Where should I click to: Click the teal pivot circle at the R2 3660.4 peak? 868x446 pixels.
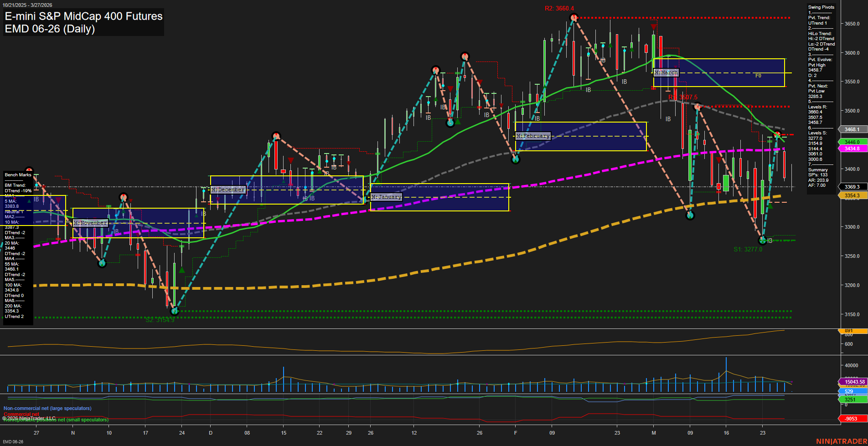point(573,17)
